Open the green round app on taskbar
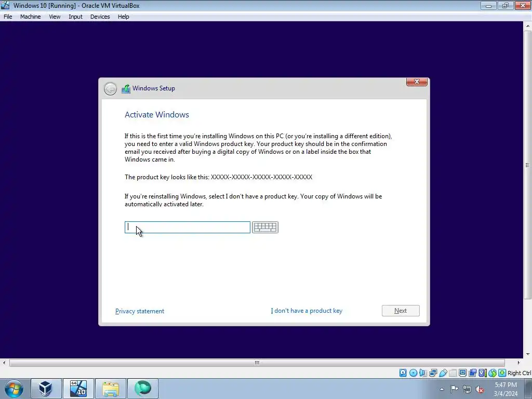 click(143, 389)
